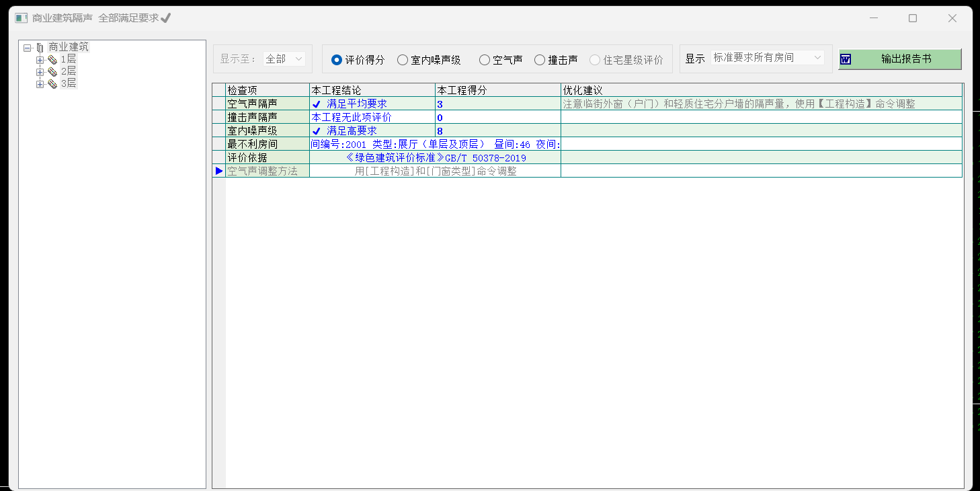This screenshot has height=491, width=980.
Task: Expand the 3层 tree node
Action: click(40, 84)
